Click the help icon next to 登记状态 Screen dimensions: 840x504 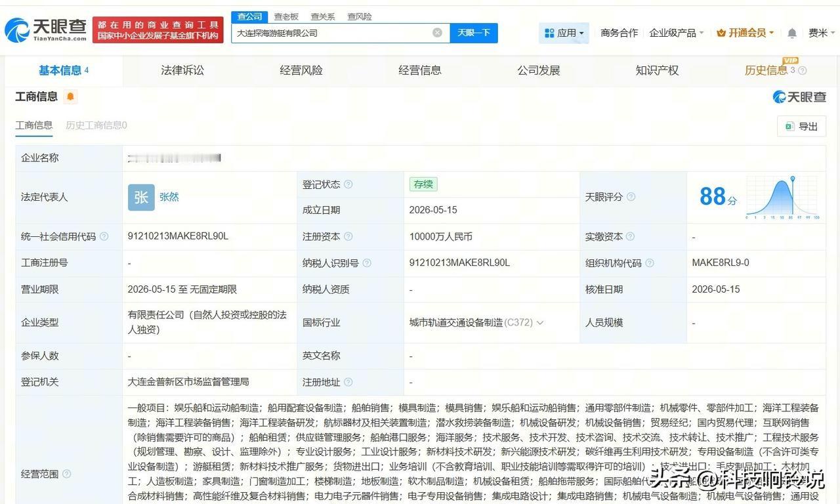(x=348, y=184)
